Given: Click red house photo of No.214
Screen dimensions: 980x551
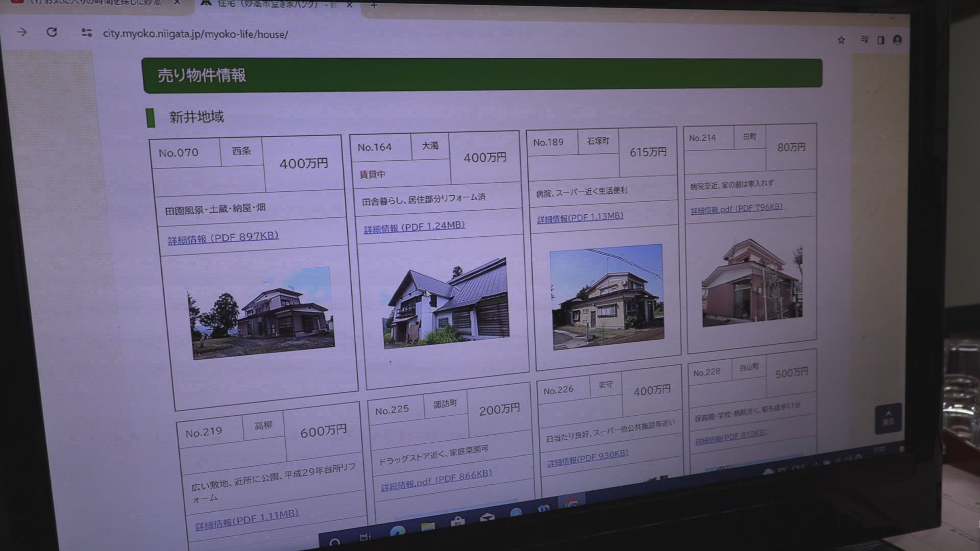Looking at the screenshot, I should click(x=751, y=284).
